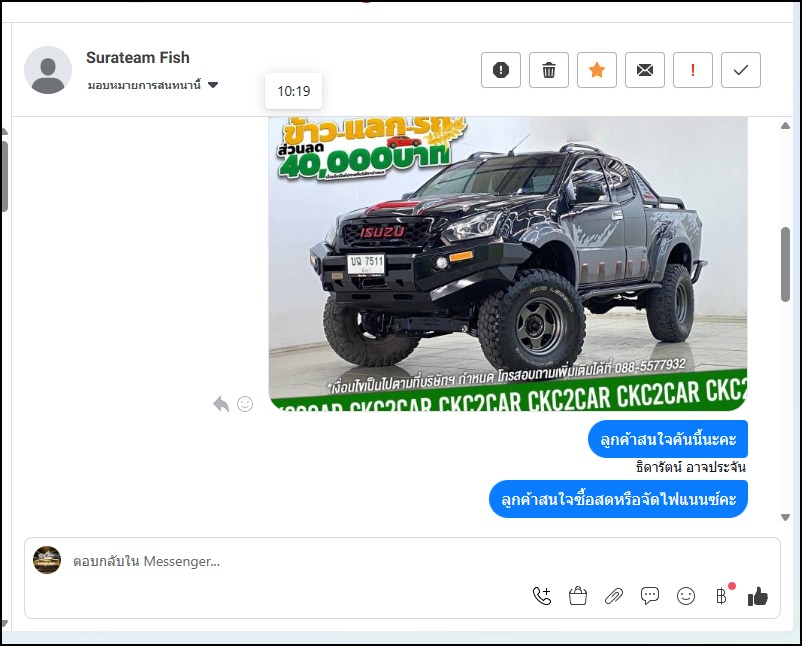
Task: Click page avatar beside reply box
Action: [x=47, y=560]
